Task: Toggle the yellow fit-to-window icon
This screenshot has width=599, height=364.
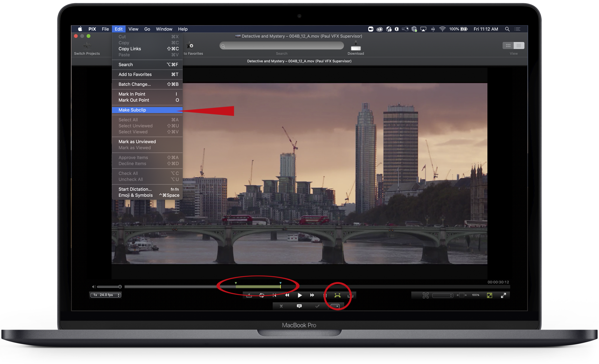Action: point(490,295)
